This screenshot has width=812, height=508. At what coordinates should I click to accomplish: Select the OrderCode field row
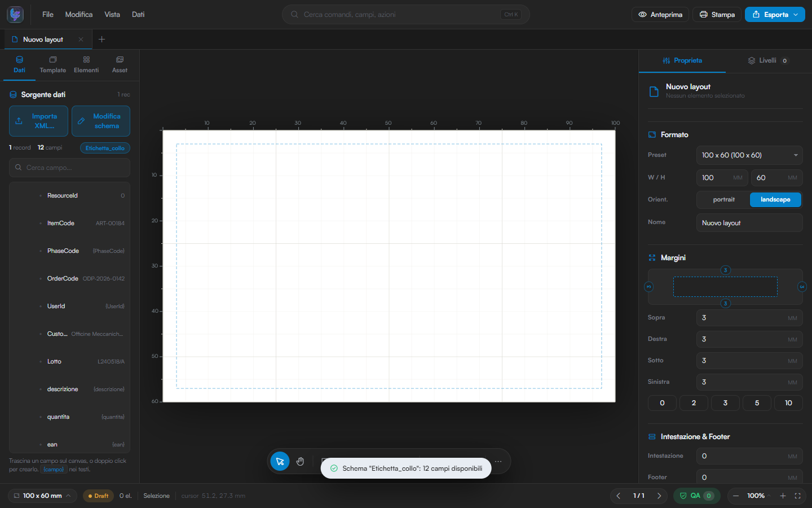pos(69,279)
